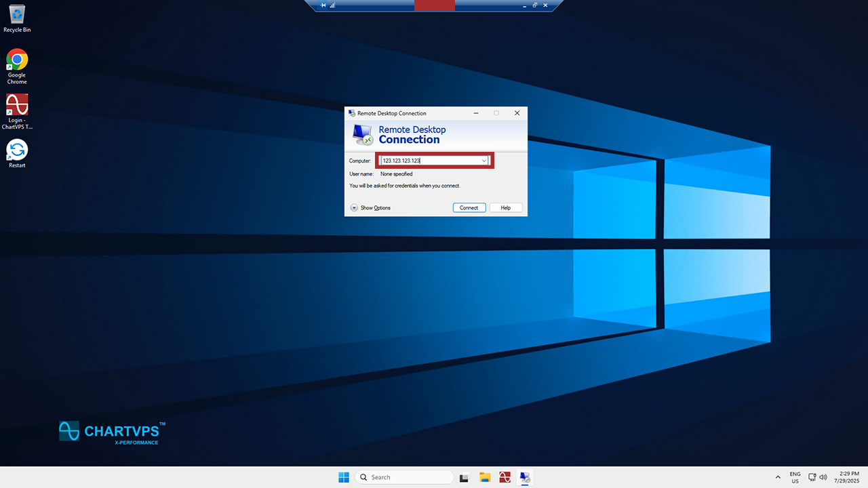Click the Remote Desktop Connection taskbar icon
Viewport: 868px width, 488px height.
[x=525, y=477]
